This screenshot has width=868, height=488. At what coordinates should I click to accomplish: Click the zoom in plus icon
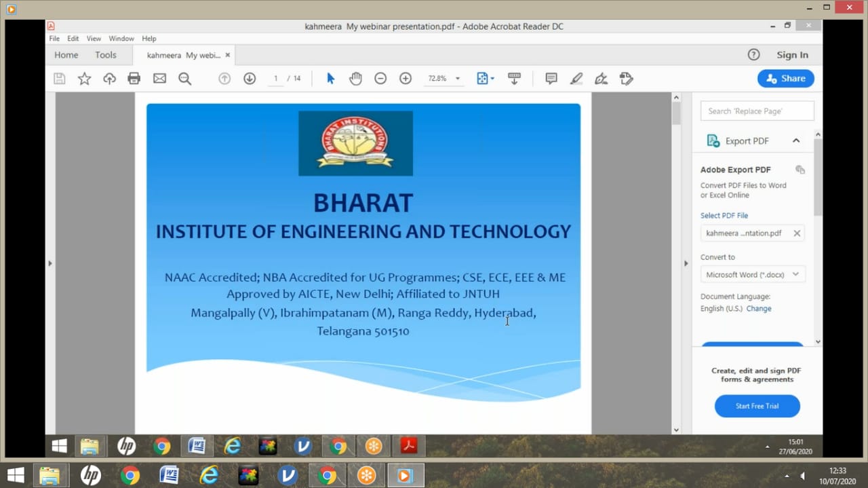[x=406, y=79]
